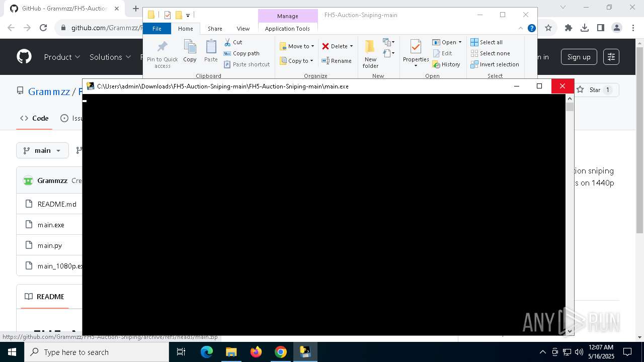Click the Sign up button
Viewport: 644px width, 362px height.
[579, 57]
